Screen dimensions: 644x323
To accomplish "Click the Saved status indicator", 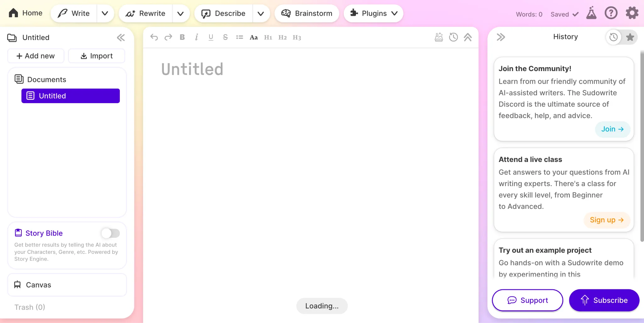I will (x=564, y=14).
